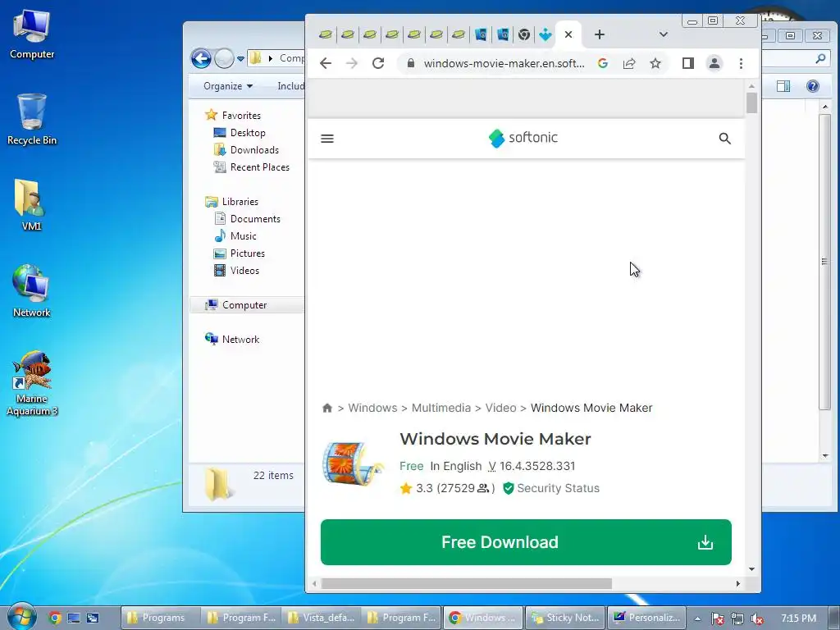Open Chrome's side panel

click(688, 63)
